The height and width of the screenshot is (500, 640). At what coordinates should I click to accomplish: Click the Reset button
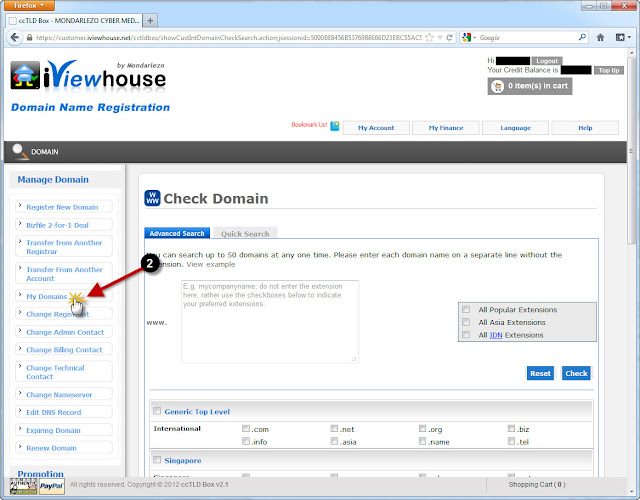pos(540,373)
